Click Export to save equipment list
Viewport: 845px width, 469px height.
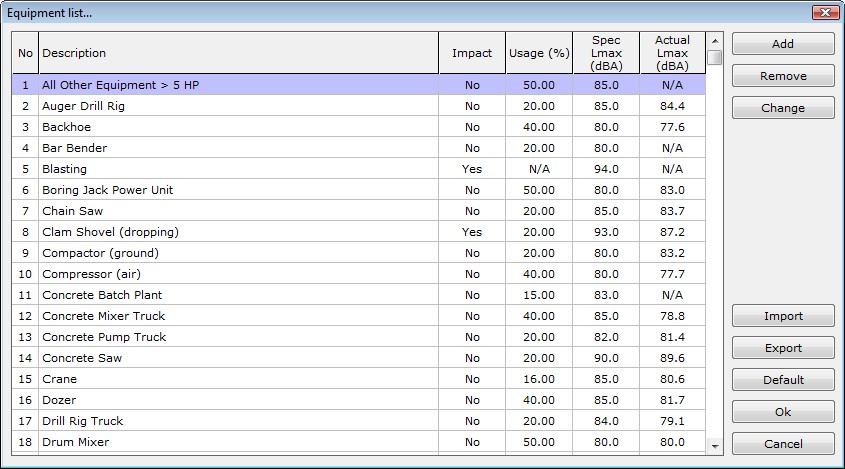coord(783,348)
